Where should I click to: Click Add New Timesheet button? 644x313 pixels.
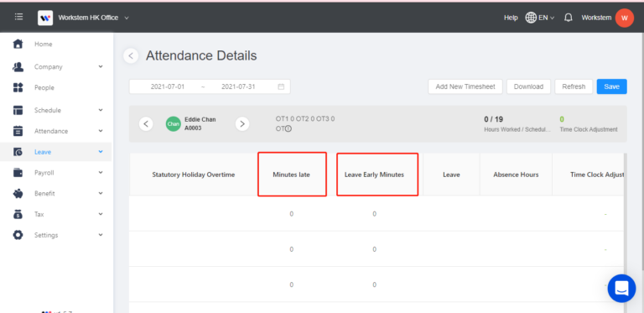tap(465, 86)
